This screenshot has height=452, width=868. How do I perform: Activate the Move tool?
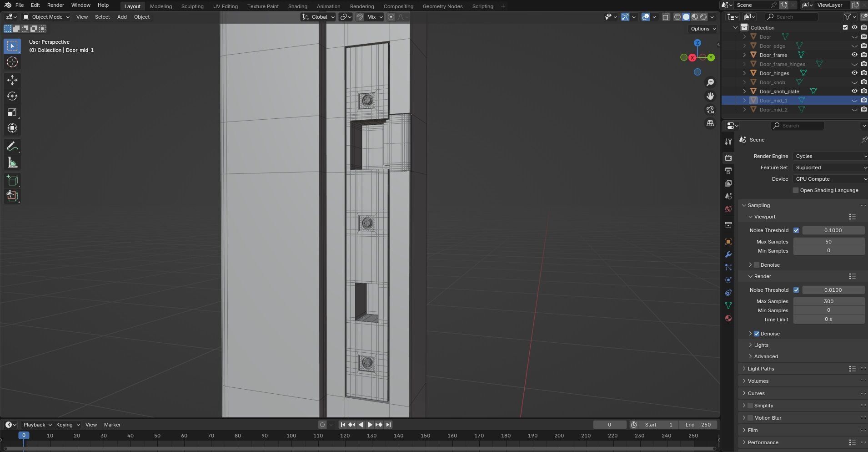tap(12, 80)
